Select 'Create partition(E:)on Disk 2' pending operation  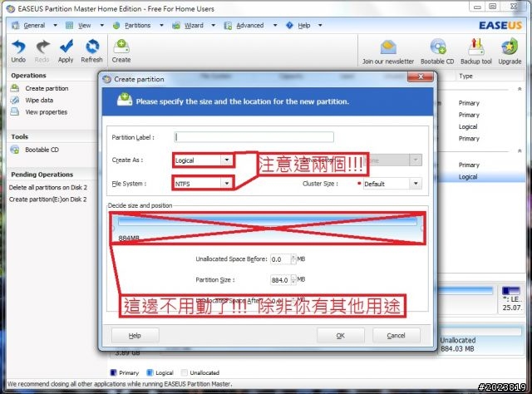pos(48,199)
